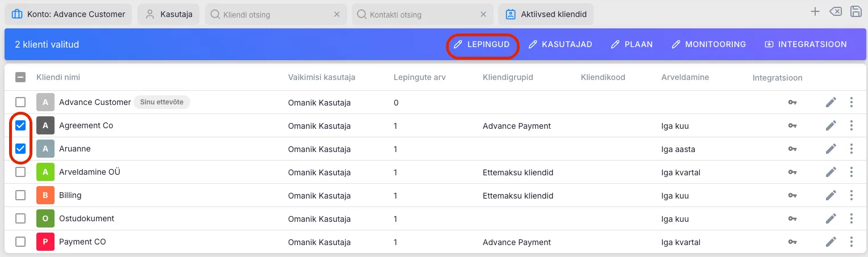Click the pencil icon for Advance Customer
The width and height of the screenshot is (868, 257).
831,103
